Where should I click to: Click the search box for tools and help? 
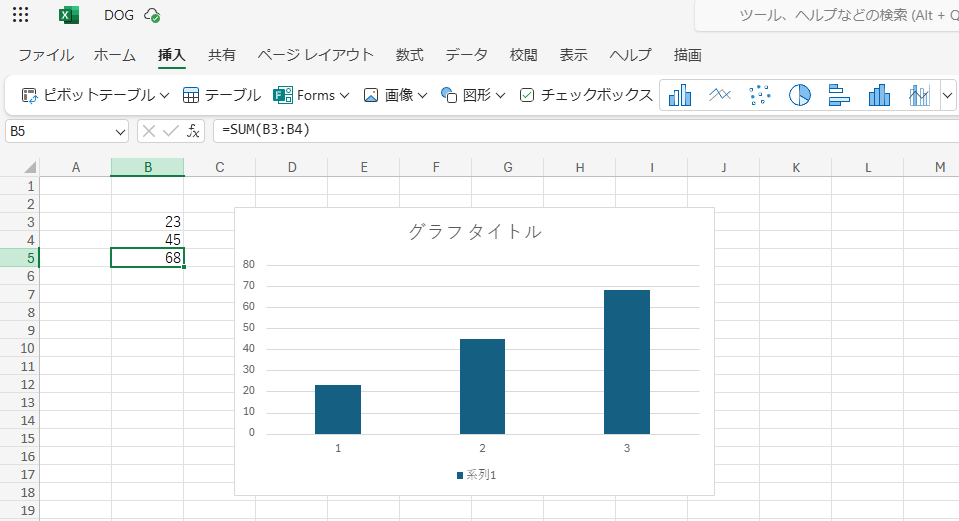tap(830, 15)
